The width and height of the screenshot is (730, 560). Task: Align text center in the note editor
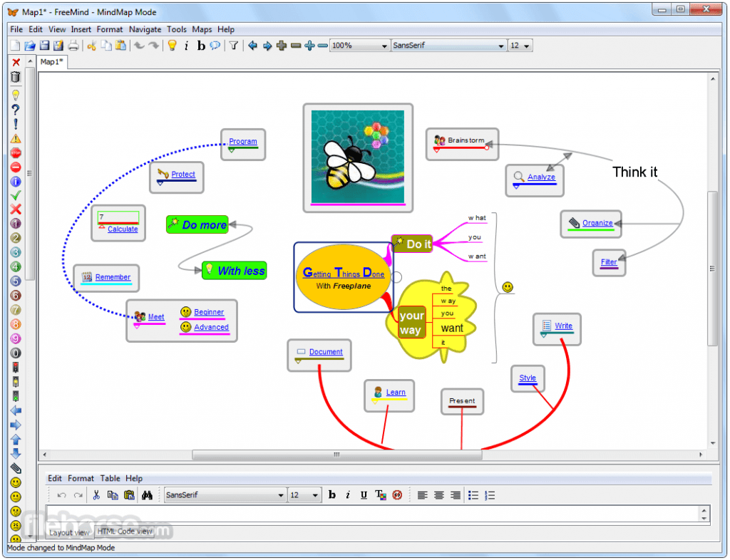click(x=438, y=495)
